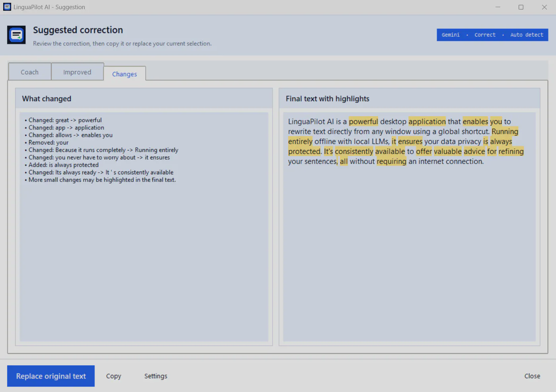Click the highlighted word "protected" in final text
This screenshot has height=392, width=556.
click(304, 152)
